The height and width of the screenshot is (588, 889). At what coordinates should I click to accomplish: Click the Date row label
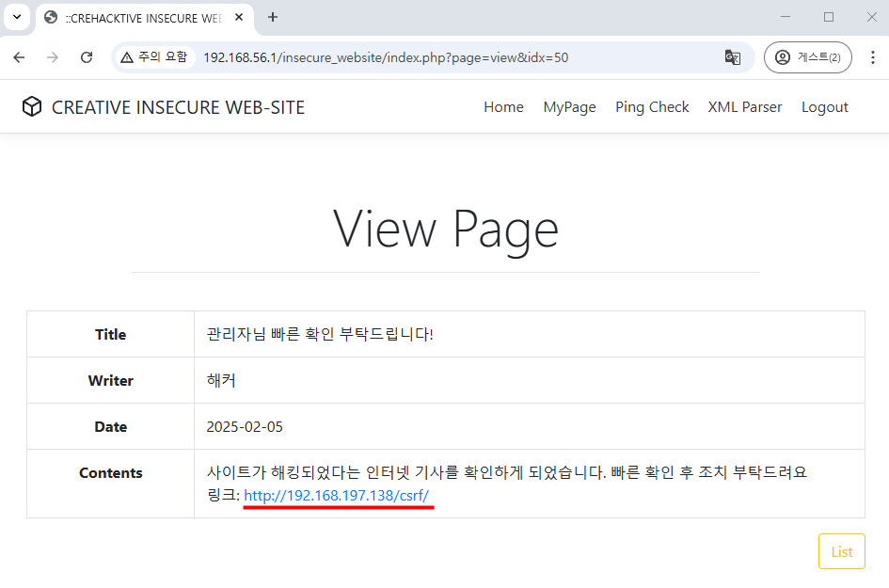pyautogui.click(x=111, y=426)
